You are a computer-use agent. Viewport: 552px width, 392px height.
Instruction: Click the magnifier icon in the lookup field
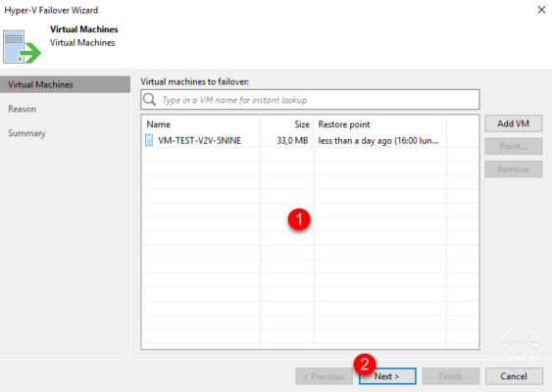[x=150, y=100]
